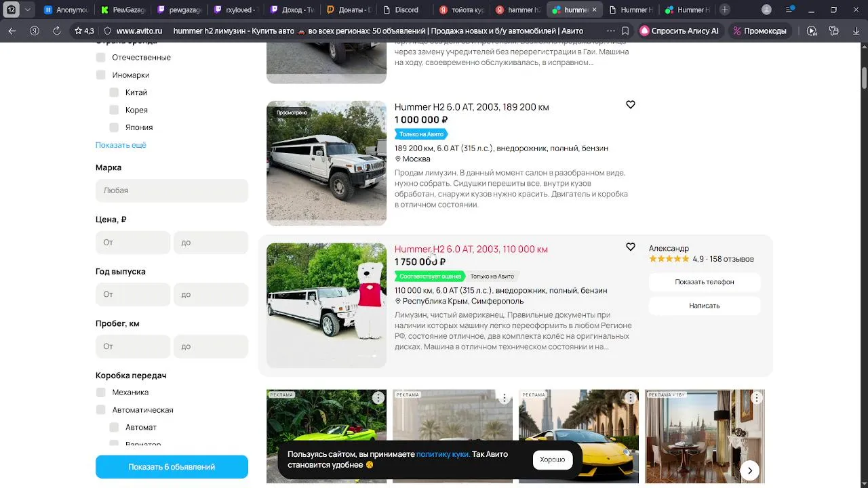Image resolution: width=868 pixels, height=488 pixels.
Task: Expand countries with Показать ещё
Action: [121, 145]
